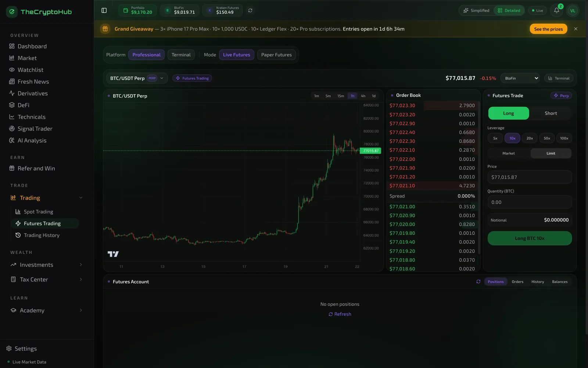Viewport: 588px width, 368px height.
Task: Open the Orders tab
Action: tap(517, 282)
